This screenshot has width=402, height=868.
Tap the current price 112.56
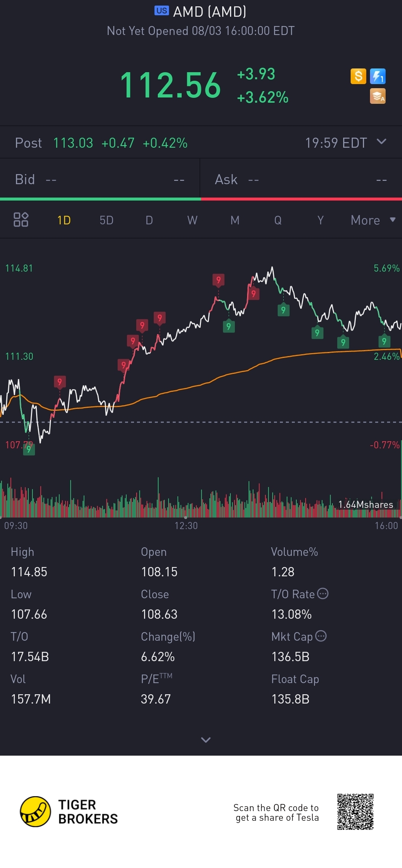pos(170,86)
